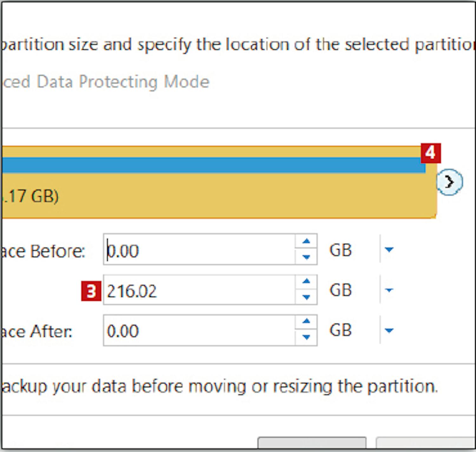Click the red number 4 marker
The image size is (476, 452).
pyautogui.click(x=431, y=153)
